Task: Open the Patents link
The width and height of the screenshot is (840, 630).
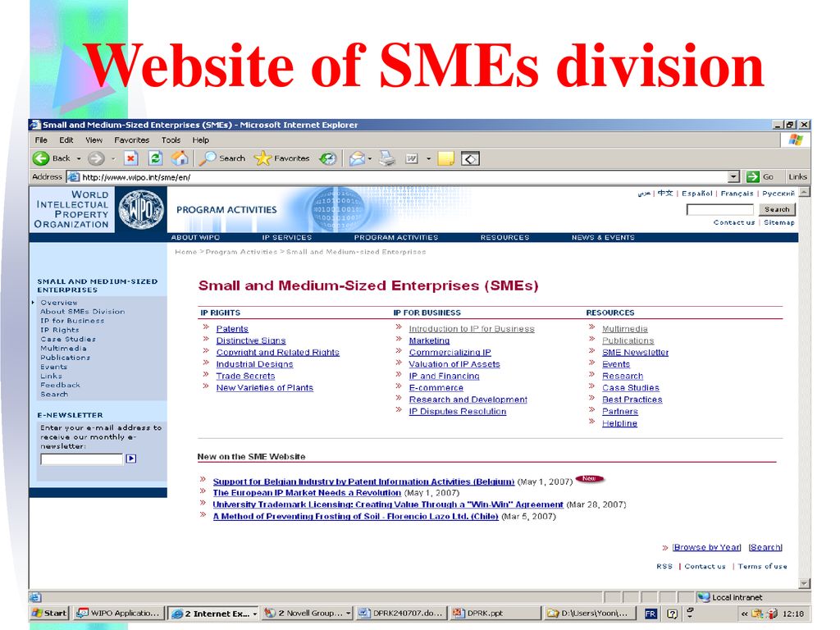Action: coord(232,329)
